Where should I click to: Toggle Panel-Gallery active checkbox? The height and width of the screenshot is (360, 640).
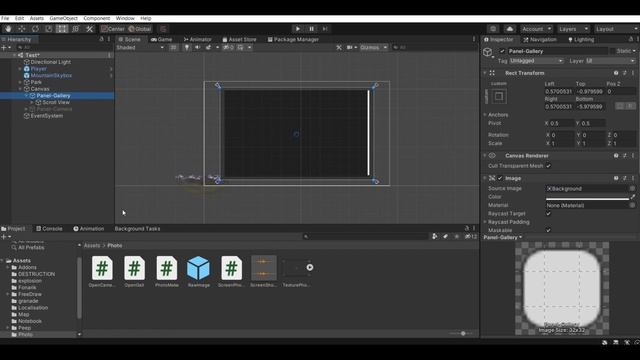502,51
